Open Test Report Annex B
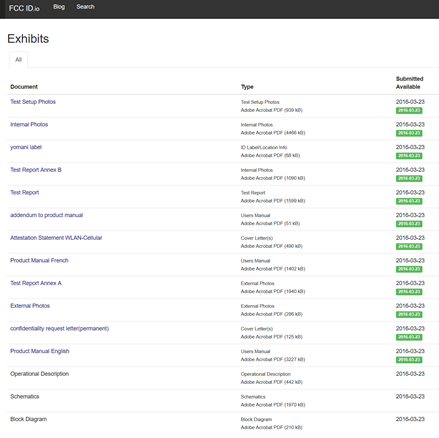The width and height of the screenshot is (439, 438). point(36,170)
